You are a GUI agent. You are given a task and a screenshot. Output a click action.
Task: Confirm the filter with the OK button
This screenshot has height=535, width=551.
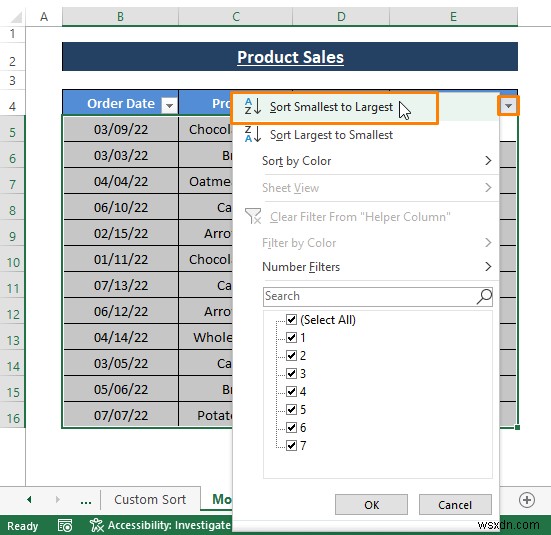coord(371,505)
